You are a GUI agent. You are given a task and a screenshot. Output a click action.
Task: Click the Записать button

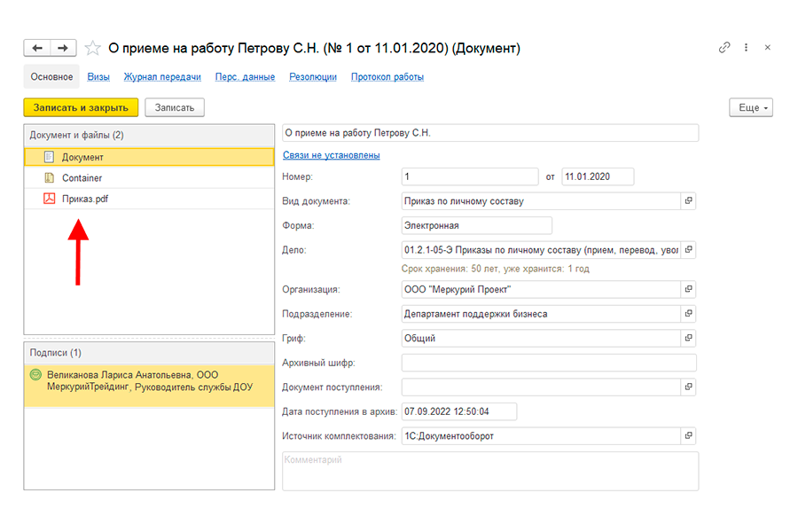tap(175, 107)
